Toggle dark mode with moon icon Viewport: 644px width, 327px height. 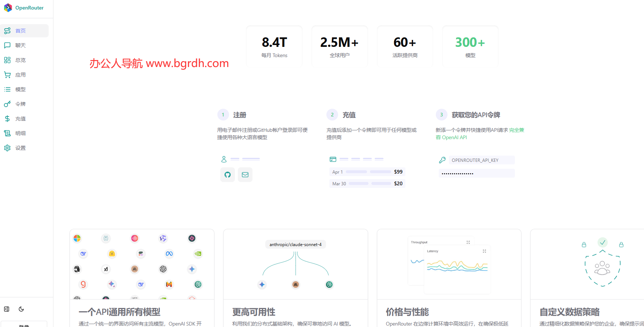(21, 309)
